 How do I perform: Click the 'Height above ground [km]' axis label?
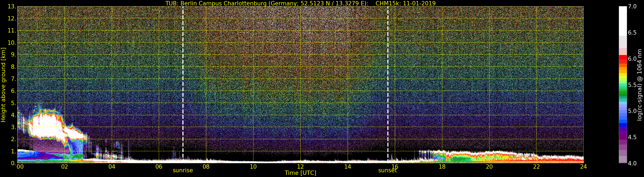click(3, 85)
